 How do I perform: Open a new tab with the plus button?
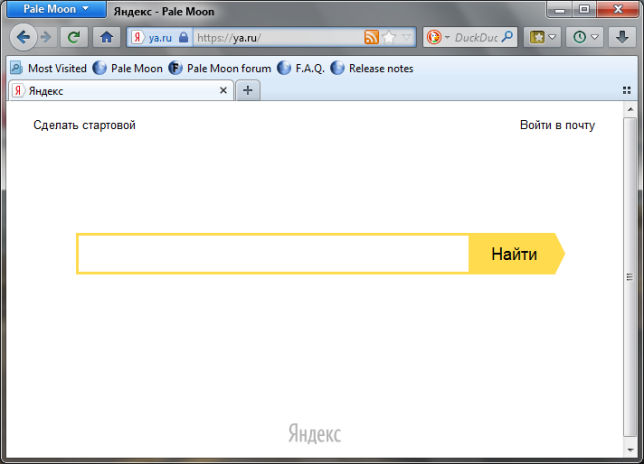pos(248,90)
